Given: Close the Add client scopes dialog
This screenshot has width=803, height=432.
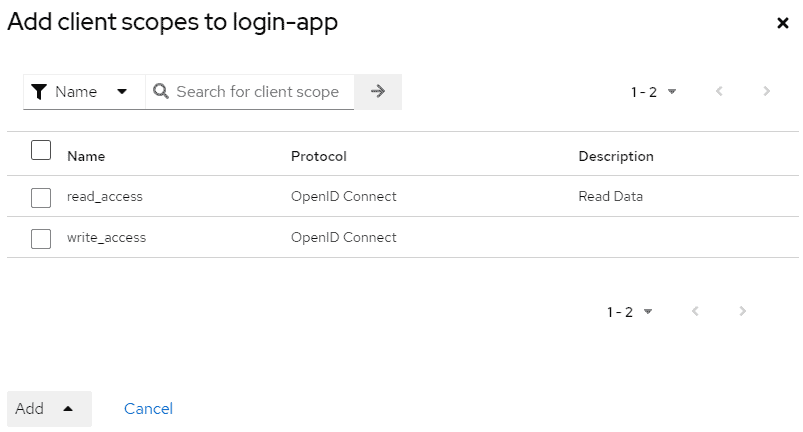Looking at the screenshot, I should coord(783,23).
